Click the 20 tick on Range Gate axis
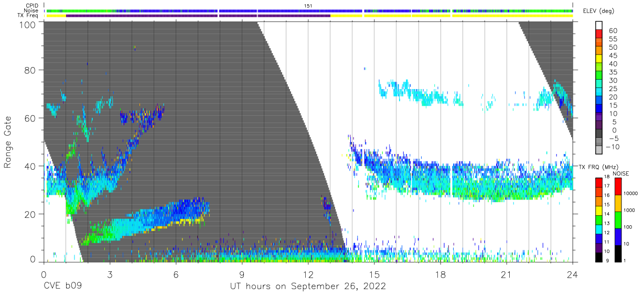644x297 pixels. 31,214
